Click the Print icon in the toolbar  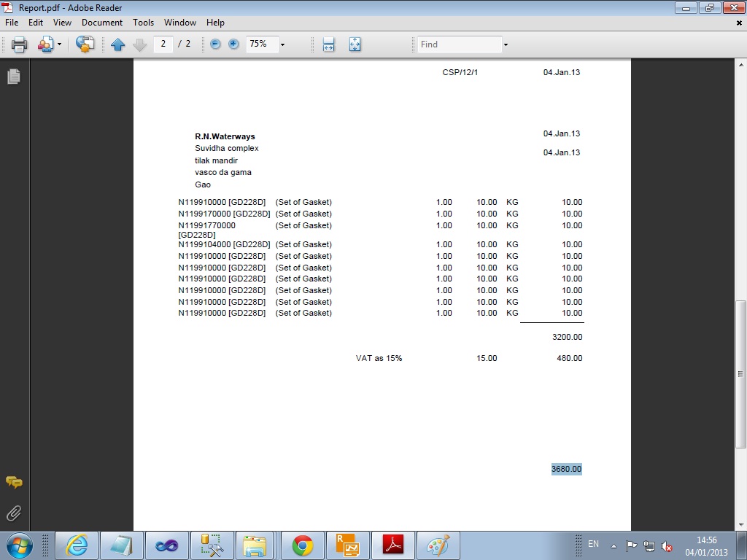point(19,44)
